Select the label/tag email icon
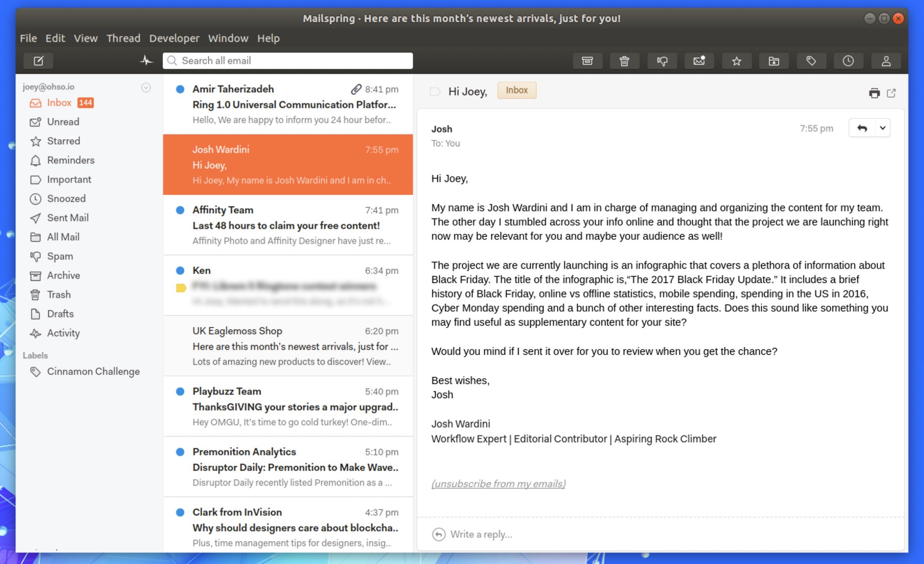 pyautogui.click(x=811, y=60)
